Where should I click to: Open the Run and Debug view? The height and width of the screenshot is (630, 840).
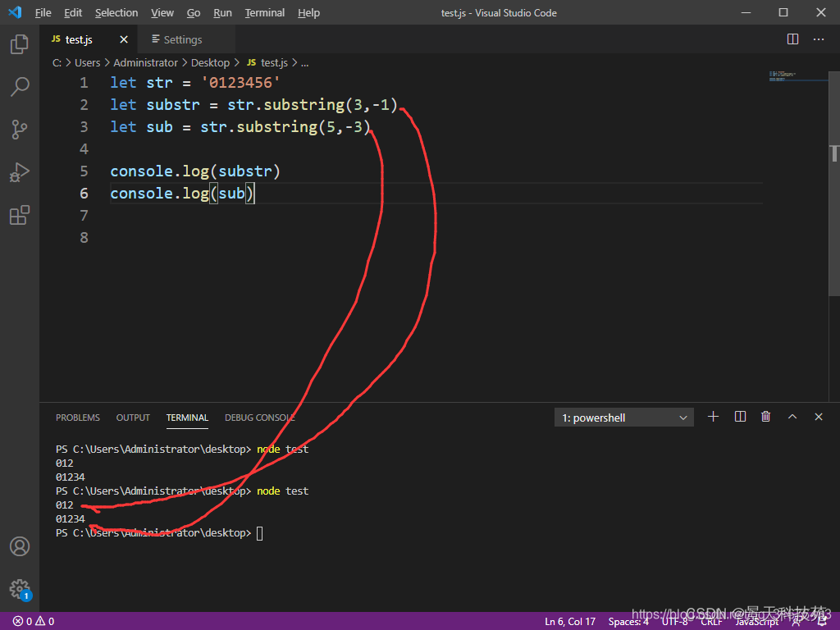point(20,172)
